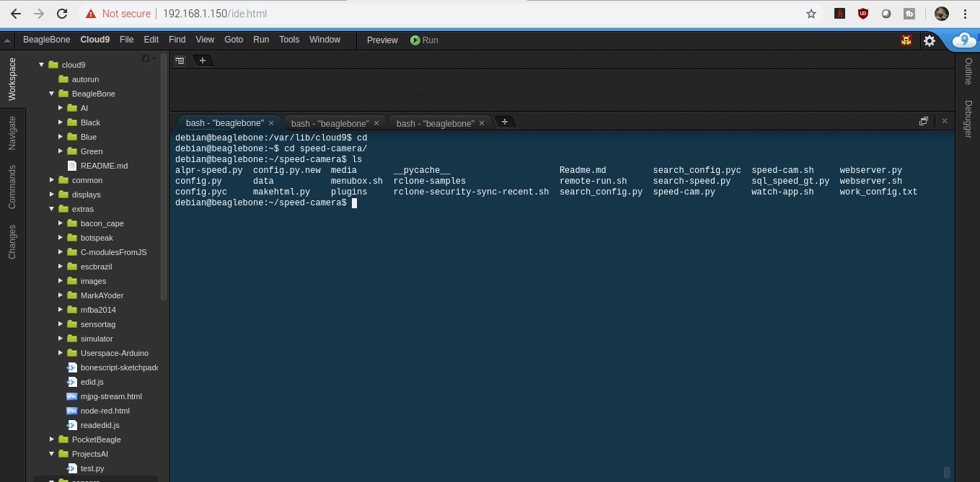Toggle the Workspace side panel
980x482 pixels.
click(x=12, y=79)
